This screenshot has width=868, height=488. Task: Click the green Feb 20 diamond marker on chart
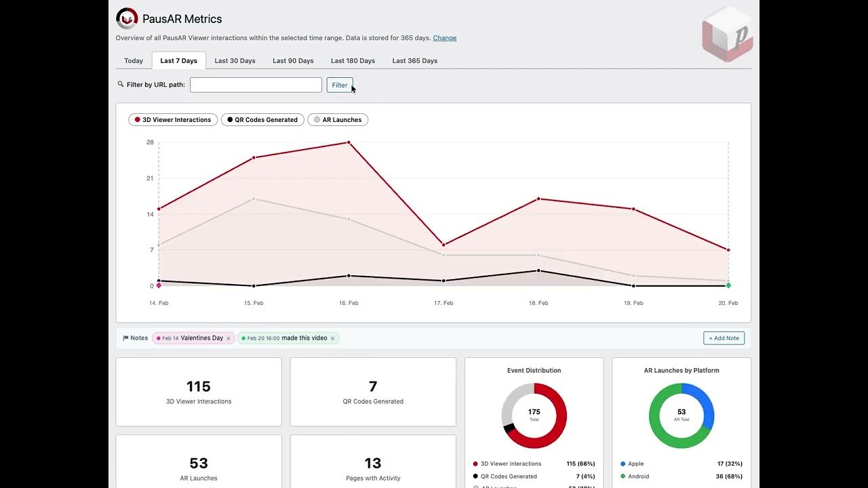click(x=728, y=285)
